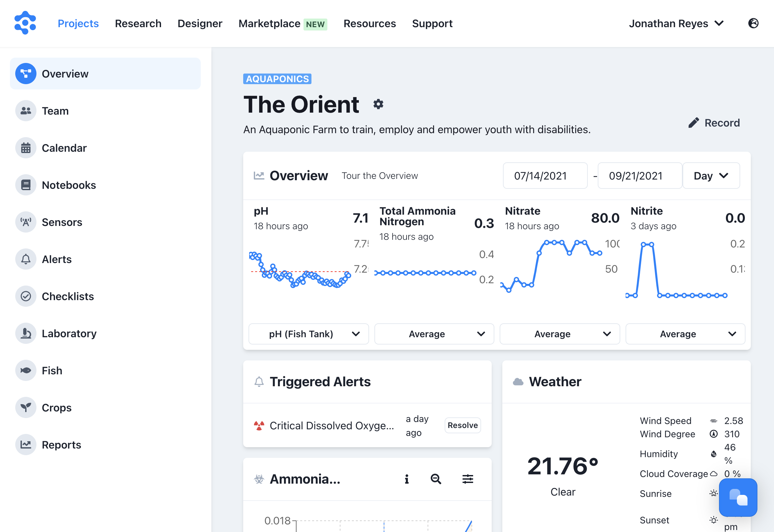
Task: Open the Research navigation item
Action: (138, 23)
